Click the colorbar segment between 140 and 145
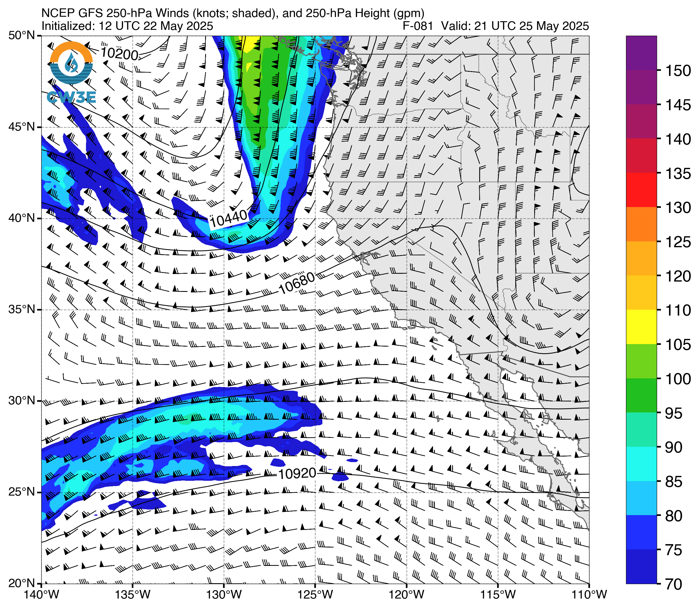The width and height of the screenshot is (700, 615). click(641, 122)
